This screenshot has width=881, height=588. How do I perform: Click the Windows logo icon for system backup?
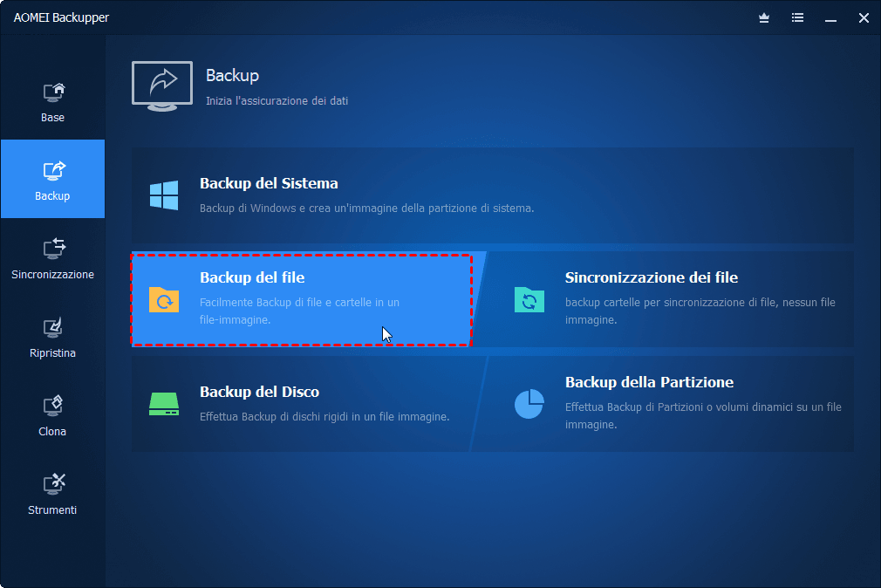(x=164, y=195)
